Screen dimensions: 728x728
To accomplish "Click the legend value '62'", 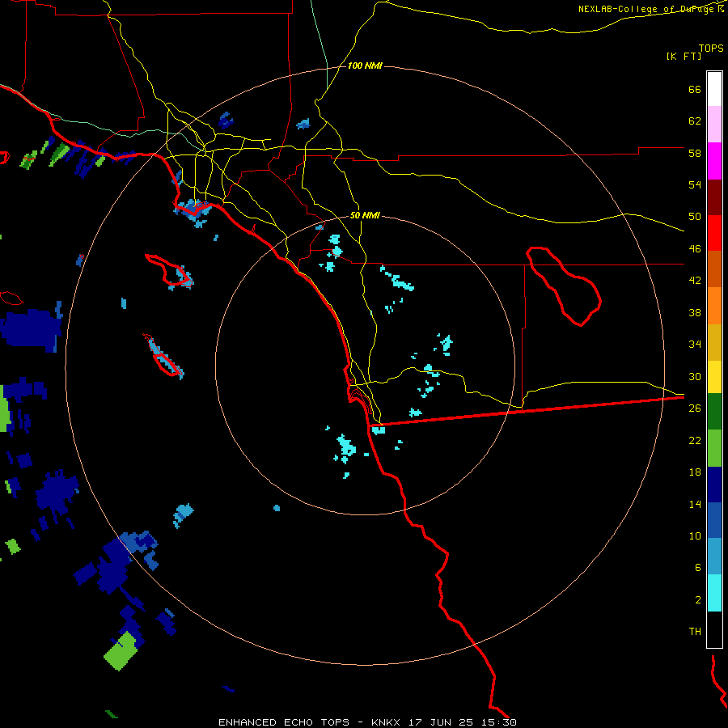I will tap(695, 121).
